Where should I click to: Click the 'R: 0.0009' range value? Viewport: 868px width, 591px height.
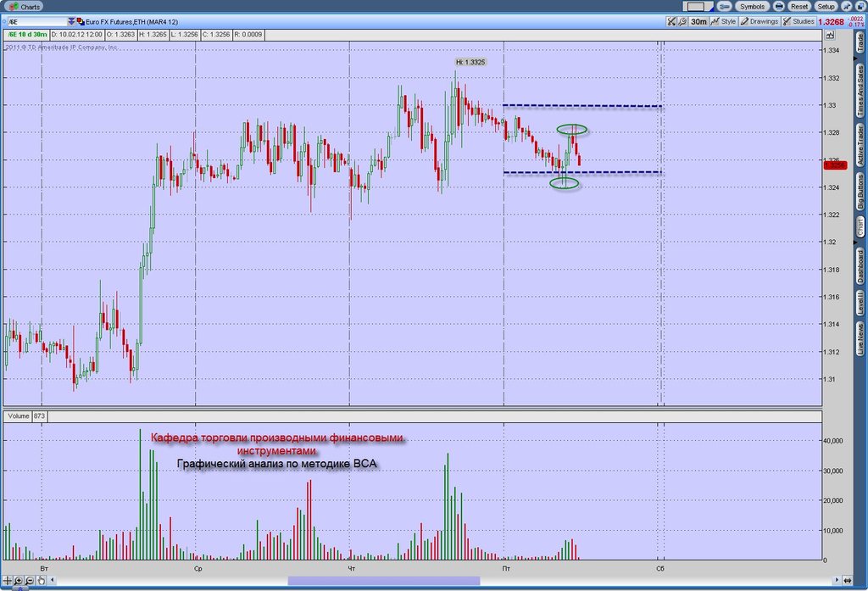[248, 35]
